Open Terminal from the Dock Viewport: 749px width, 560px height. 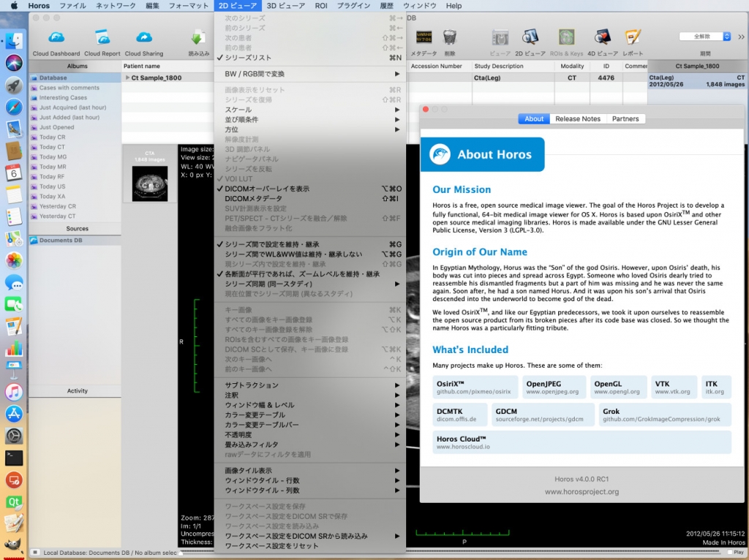click(14, 458)
